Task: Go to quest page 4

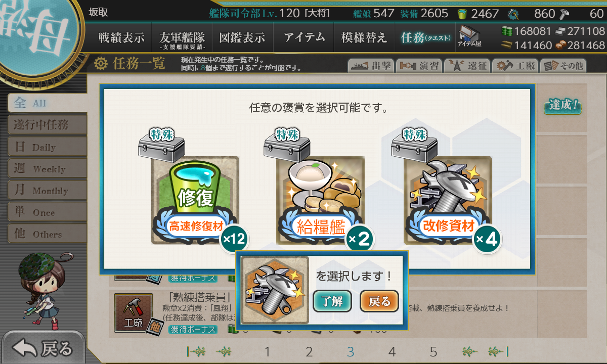Action: [392, 352]
